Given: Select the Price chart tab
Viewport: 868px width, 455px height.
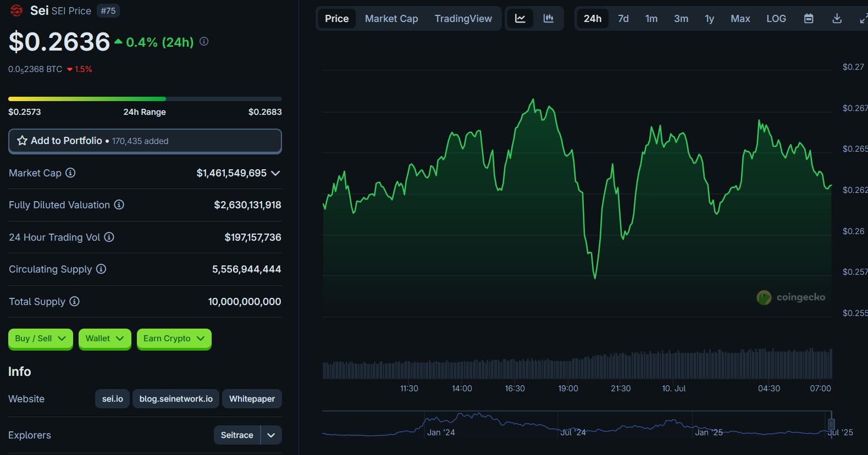Looking at the screenshot, I should click(336, 19).
